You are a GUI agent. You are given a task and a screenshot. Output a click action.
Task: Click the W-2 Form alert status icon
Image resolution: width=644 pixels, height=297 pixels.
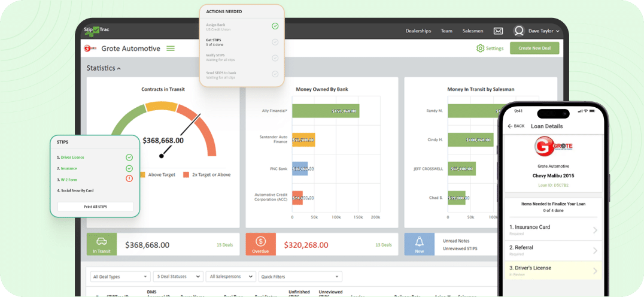point(129,178)
